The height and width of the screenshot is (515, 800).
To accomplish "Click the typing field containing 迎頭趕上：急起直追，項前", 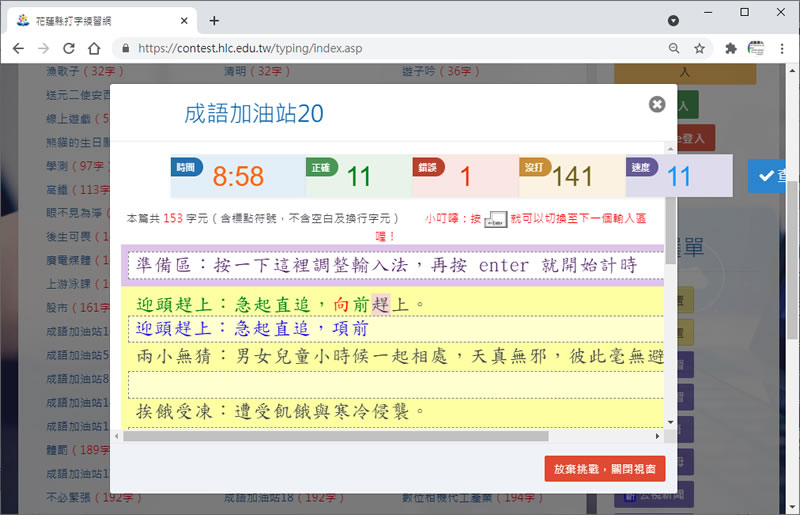I will 396,329.
